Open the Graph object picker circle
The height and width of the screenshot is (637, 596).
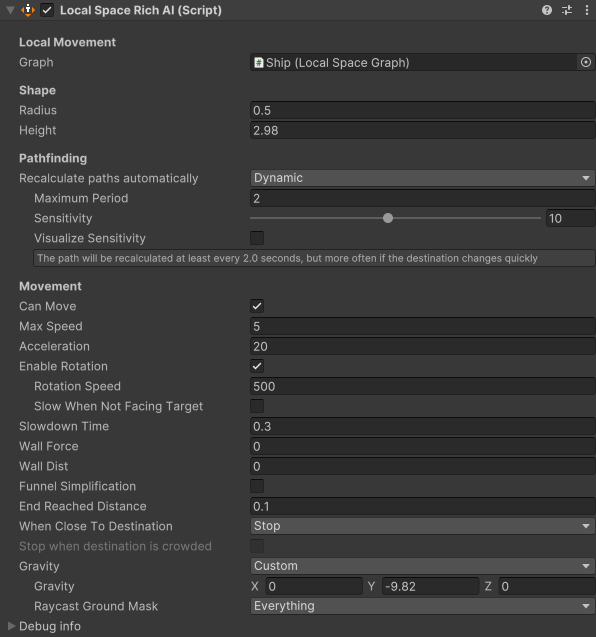[x=585, y=62]
